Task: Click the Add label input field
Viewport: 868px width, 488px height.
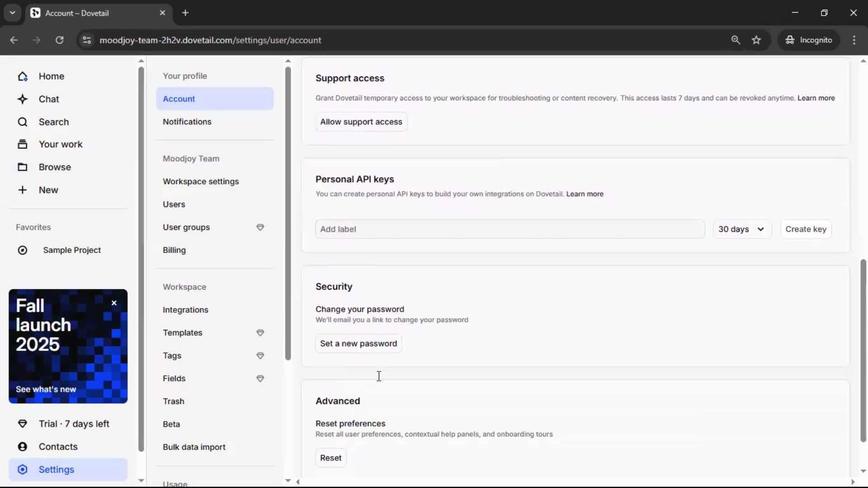Action: pos(509,229)
